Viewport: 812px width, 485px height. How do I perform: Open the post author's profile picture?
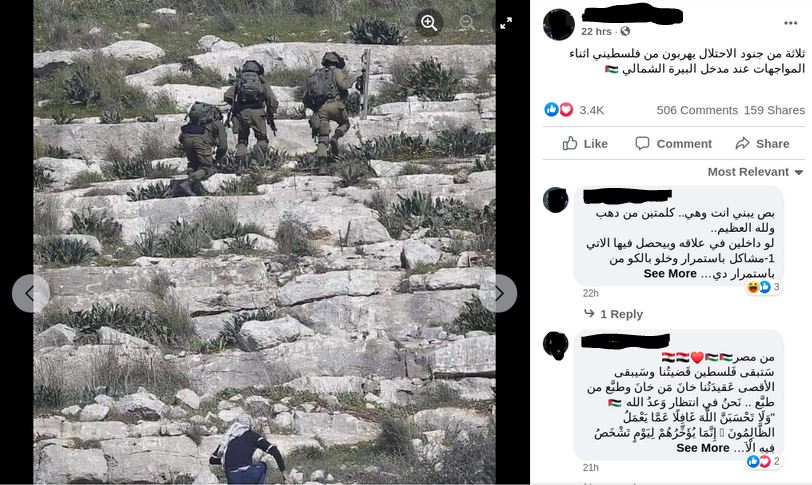pyautogui.click(x=559, y=24)
